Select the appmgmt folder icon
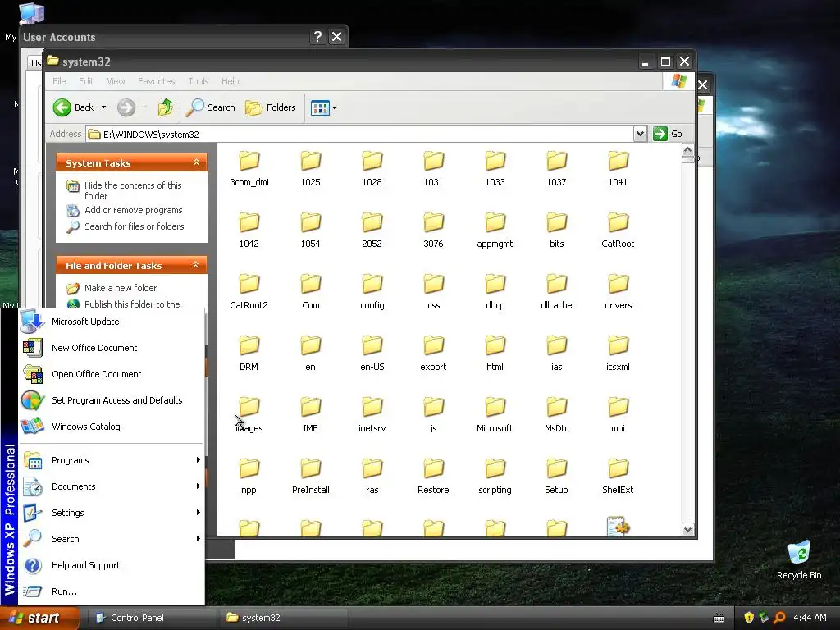840x630 pixels. 495,222
